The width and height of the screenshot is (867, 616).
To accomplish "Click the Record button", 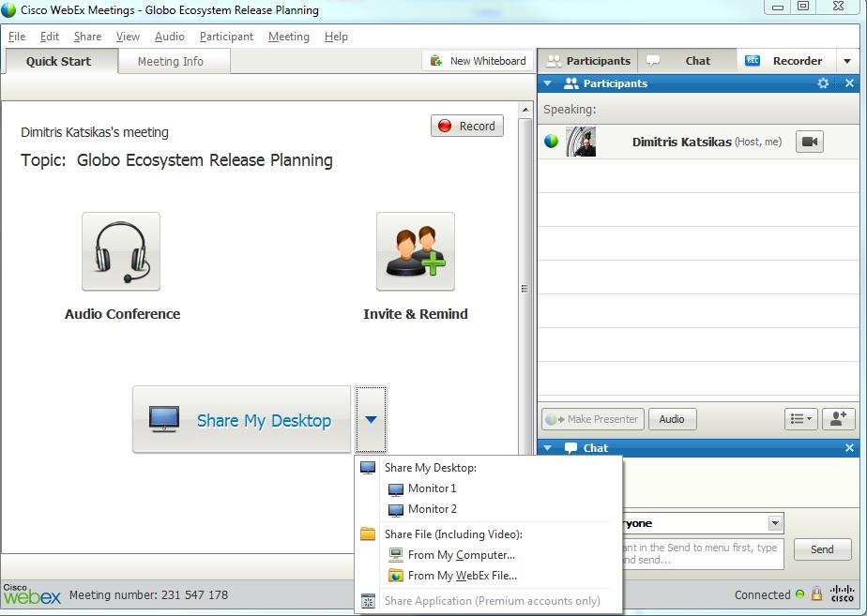I will point(467,126).
